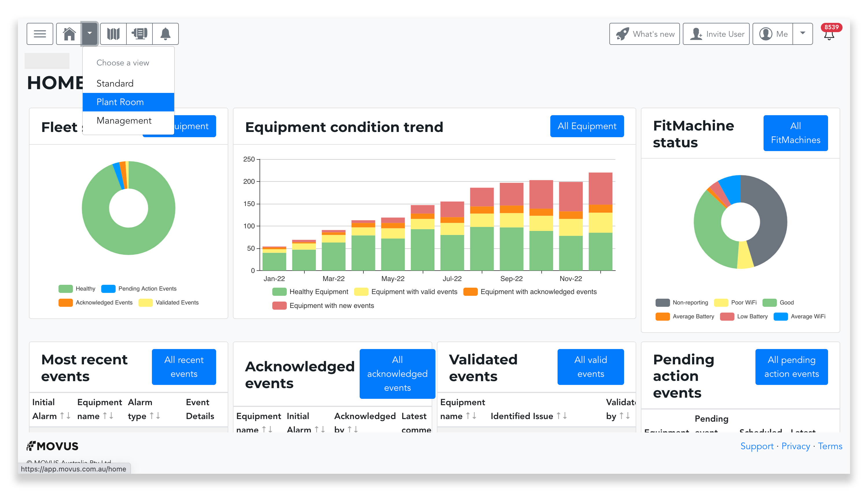Expand the view chooser dropdown arrow
The width and height of the screenshot is (868, 492).
point(89,34)
